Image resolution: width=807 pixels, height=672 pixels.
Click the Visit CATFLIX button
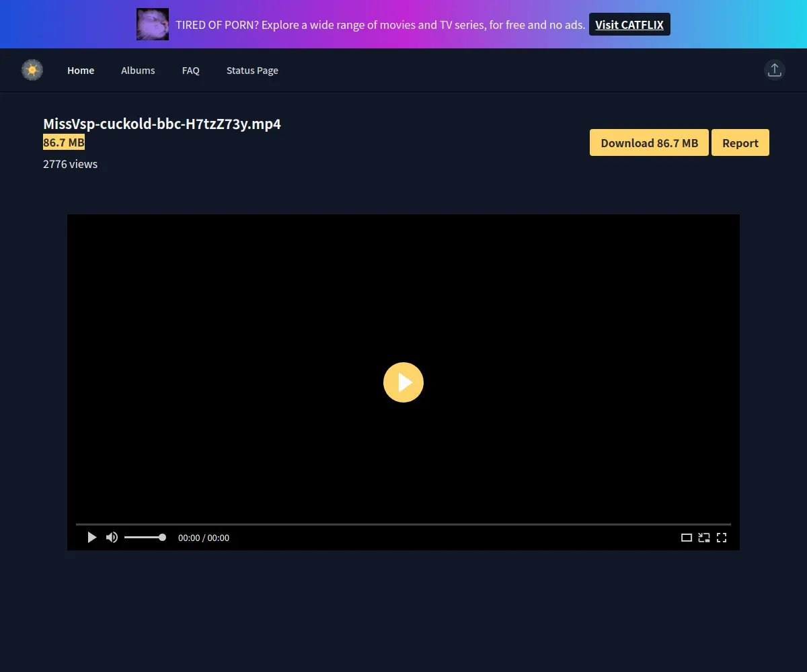pyautogui.click(x=629, y=24)
